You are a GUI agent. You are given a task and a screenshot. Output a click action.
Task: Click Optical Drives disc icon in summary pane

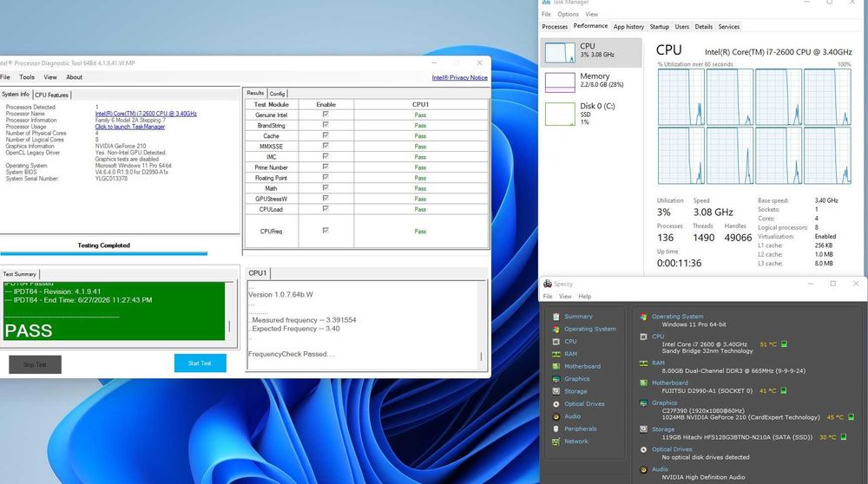click(643, 449)
